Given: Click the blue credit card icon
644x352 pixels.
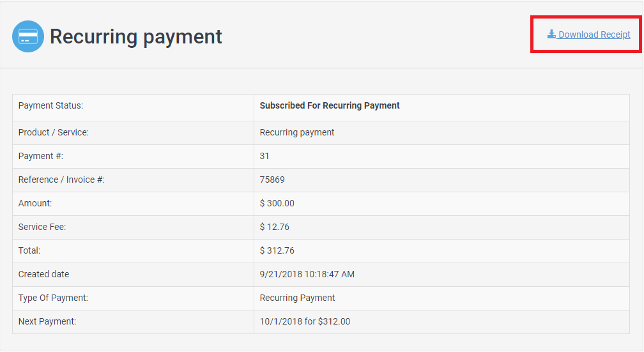Looking at the screenshot, I should 28,36.
